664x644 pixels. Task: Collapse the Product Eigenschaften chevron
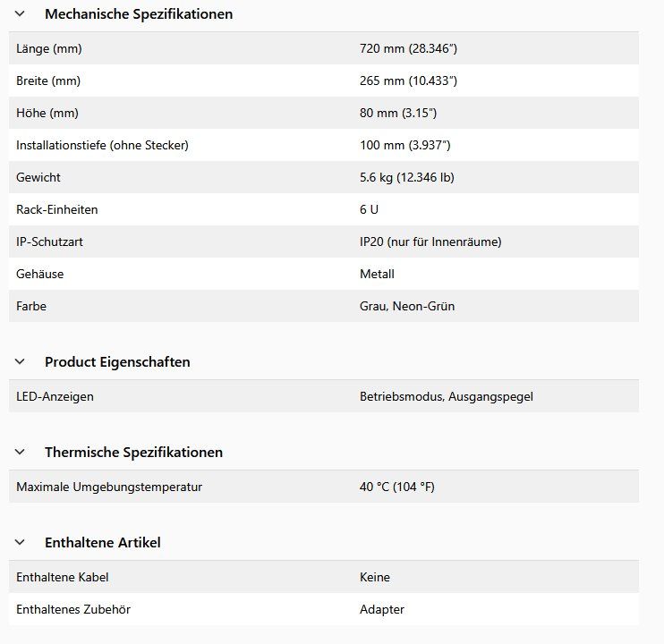20,361
